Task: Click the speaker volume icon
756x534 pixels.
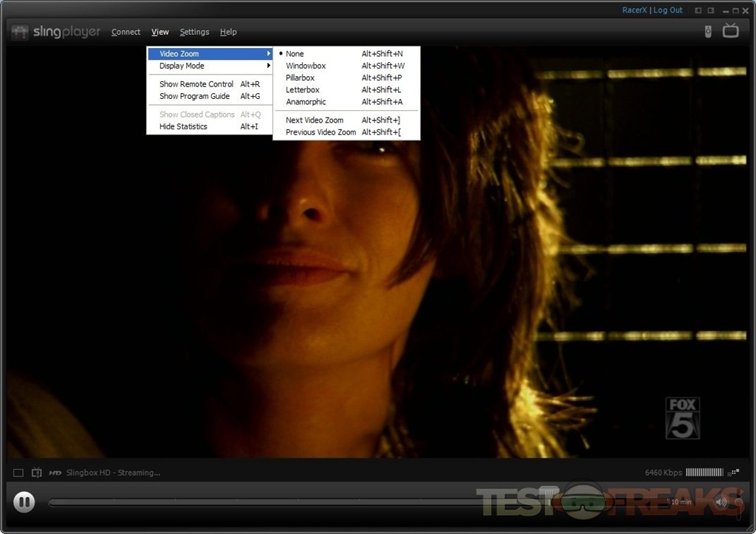Action: pyautogui.click(x=721, y=502)
